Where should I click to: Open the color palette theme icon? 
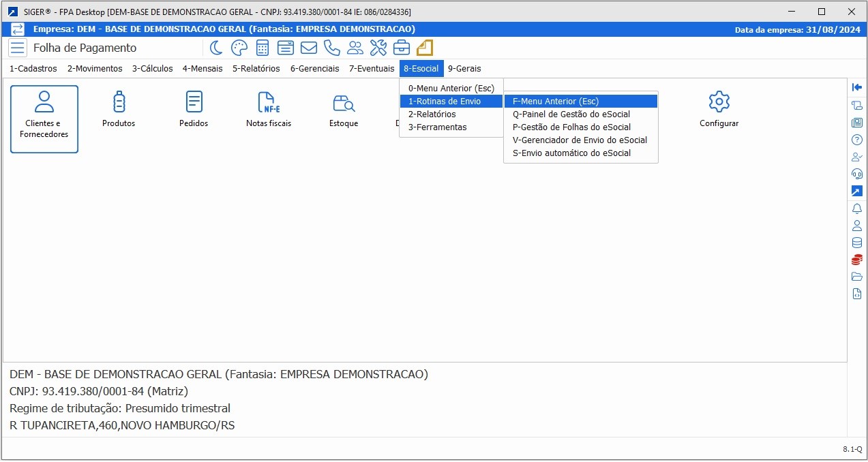239,48
